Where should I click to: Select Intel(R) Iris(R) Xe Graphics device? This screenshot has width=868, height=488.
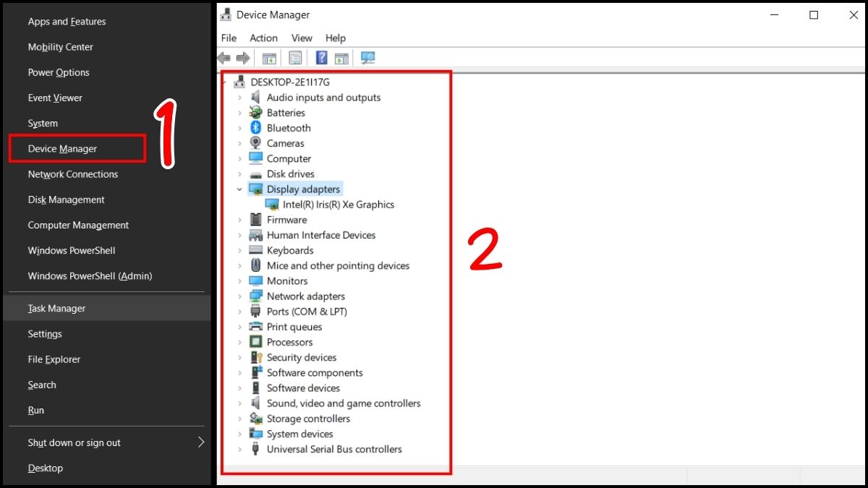coord(339,204)
